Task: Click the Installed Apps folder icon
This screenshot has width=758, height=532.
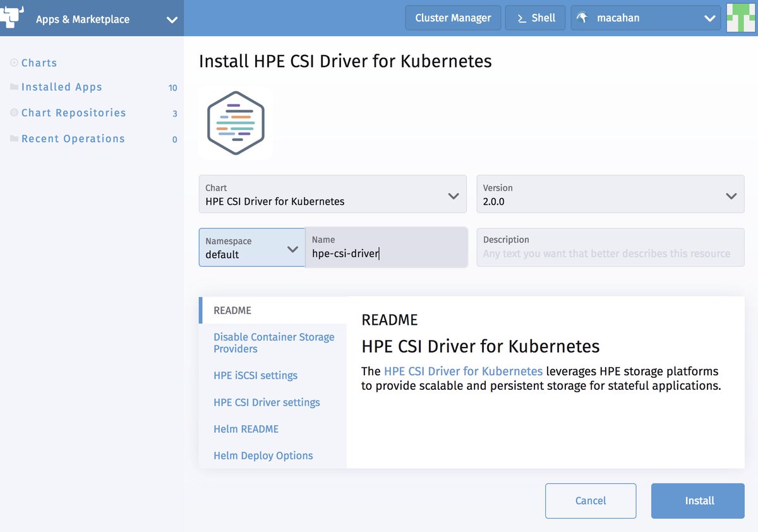Action: click(x=14, y=87)
